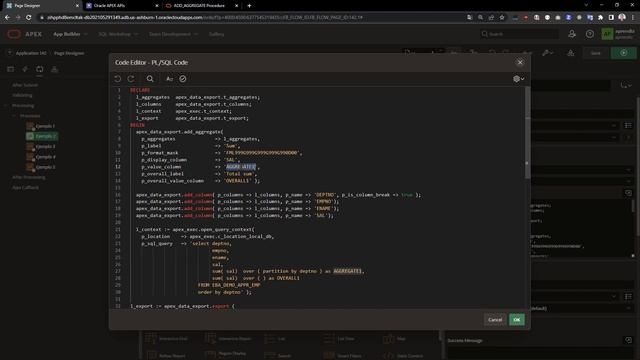Open the Chrome profile avatar

point(622,18)
